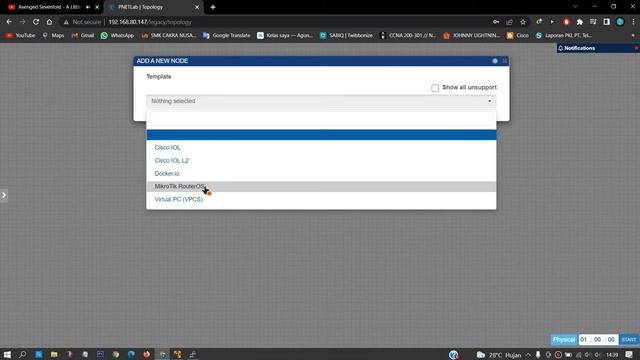Expand the left sidebar arrow handle
Viewport: 640px width, 360px height.
(x=4, y=195)
